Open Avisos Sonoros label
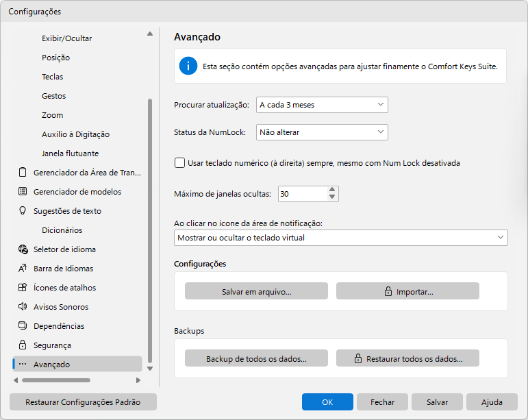This screenshot has height=420, width=528. [61, 307]
